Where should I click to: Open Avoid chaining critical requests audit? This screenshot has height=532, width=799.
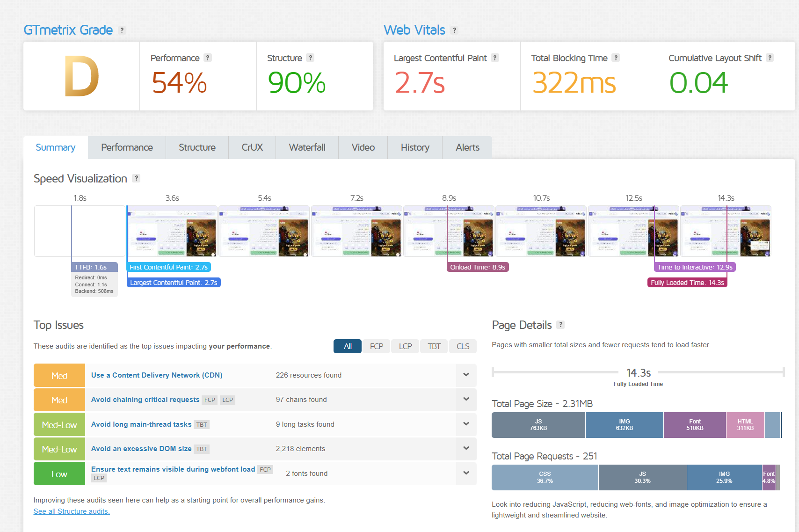[x=145, y=400]
